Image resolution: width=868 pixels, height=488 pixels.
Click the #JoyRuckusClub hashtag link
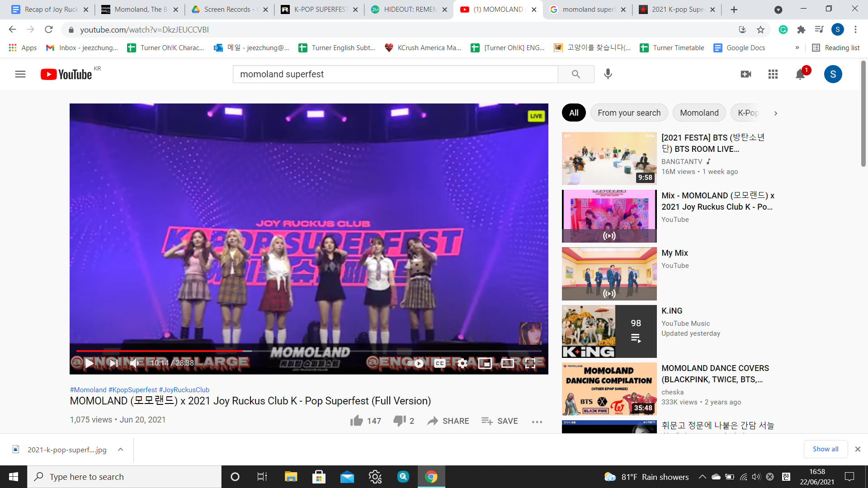coord(184,389)
